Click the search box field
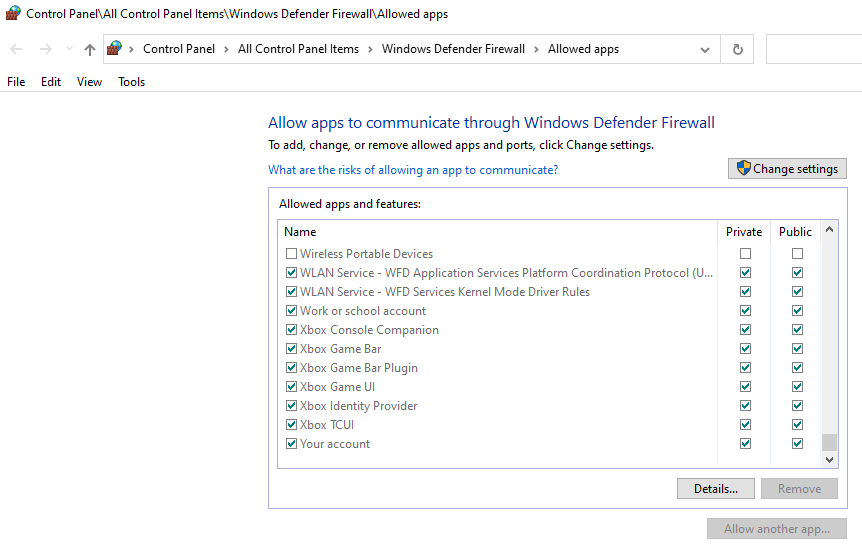 pyautogui.click(x=812, y=49)
